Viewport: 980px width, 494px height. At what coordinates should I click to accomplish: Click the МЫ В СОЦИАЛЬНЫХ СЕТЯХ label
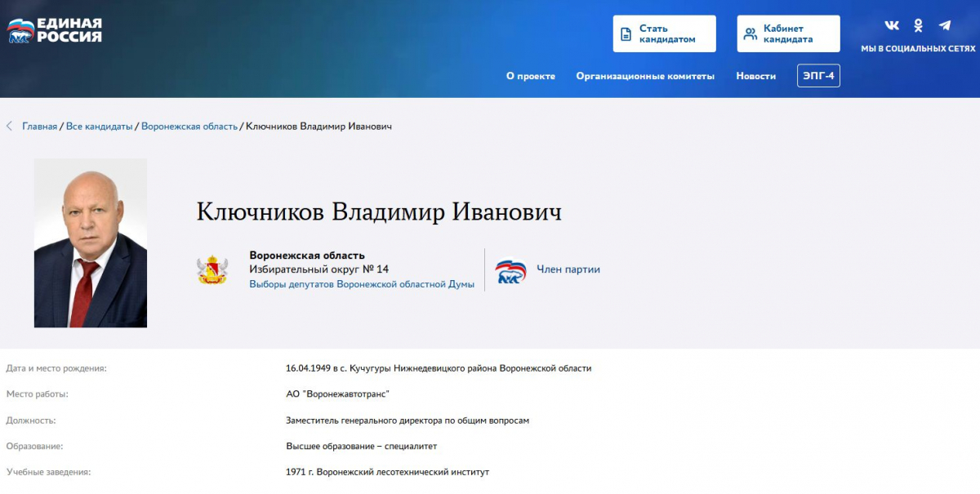tap(918, 49)
